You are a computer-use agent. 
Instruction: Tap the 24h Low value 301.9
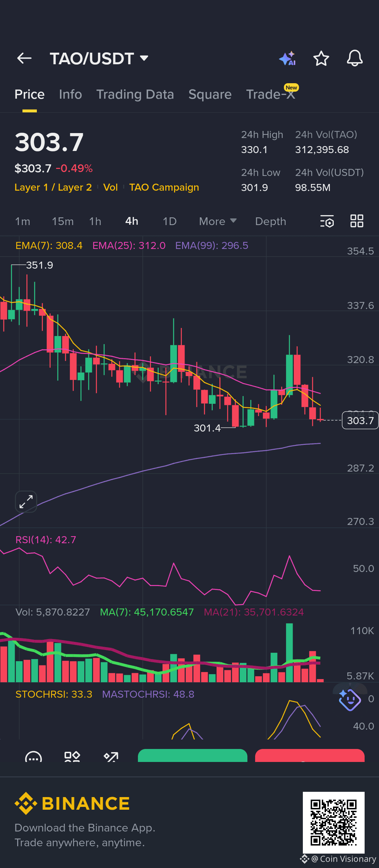(254, 188)
